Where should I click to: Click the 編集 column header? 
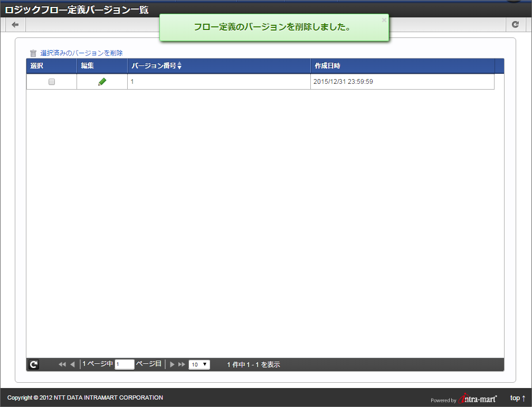pos(87,65)
